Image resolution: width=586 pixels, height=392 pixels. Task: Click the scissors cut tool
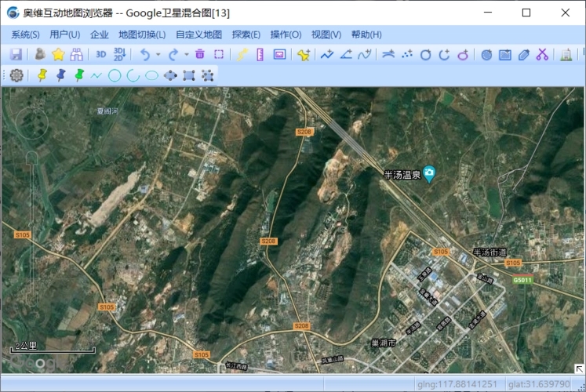point(542,55)
